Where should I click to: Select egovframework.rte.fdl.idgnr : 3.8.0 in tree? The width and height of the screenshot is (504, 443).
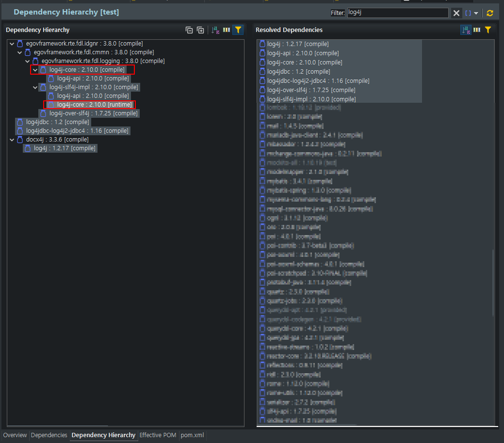coord(84,43)
